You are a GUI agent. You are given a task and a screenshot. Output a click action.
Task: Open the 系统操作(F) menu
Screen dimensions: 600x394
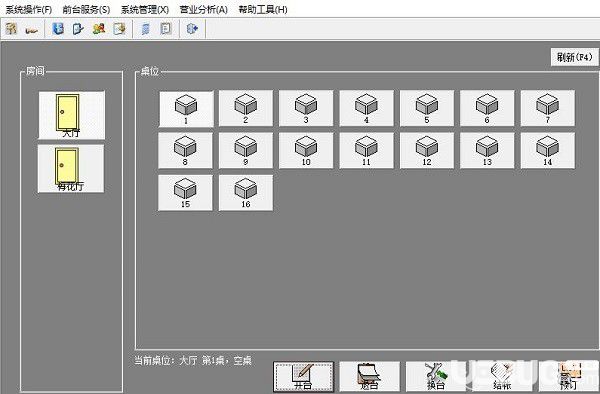[x=28, y=9]
